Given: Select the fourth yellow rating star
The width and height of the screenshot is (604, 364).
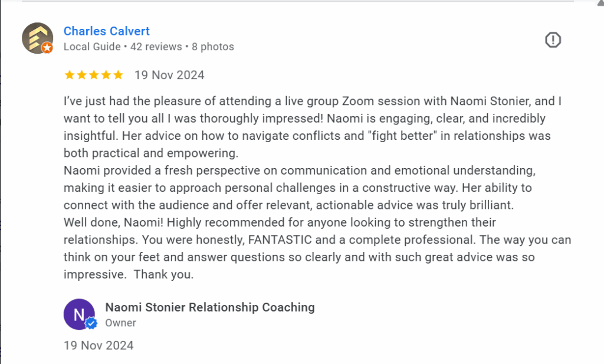Looking at the screenshot, I should [106, 75].
